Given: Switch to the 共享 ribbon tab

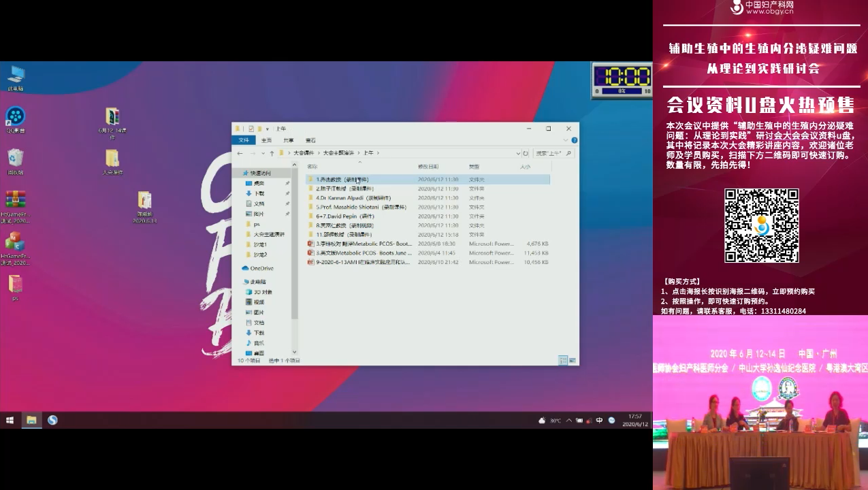Looking at the screenshot, I should point(289,140).
